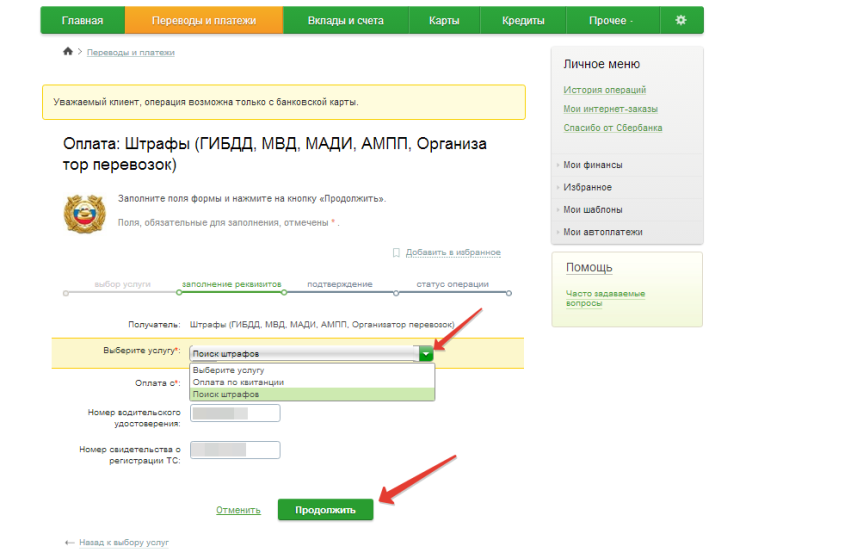Open the Переводы и платежи tab
The image size is (846, 553).
[204, 21]
